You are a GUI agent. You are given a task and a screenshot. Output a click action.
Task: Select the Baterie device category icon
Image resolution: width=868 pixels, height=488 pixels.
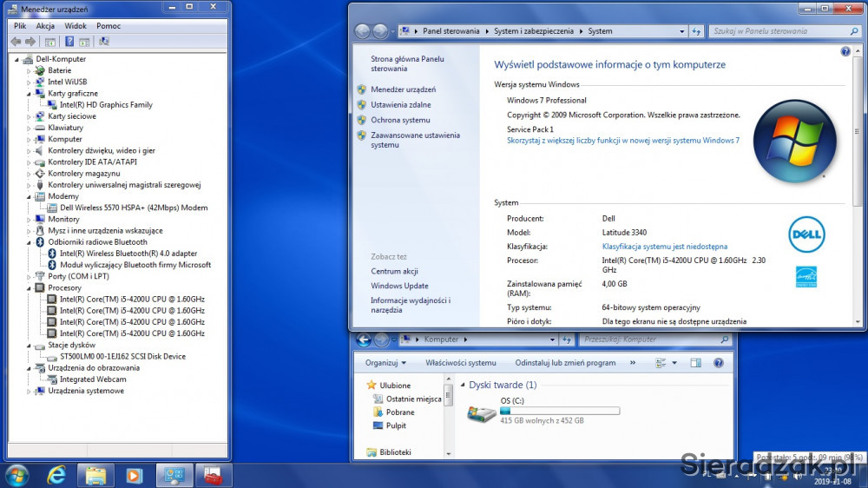(x=40, y=70)
